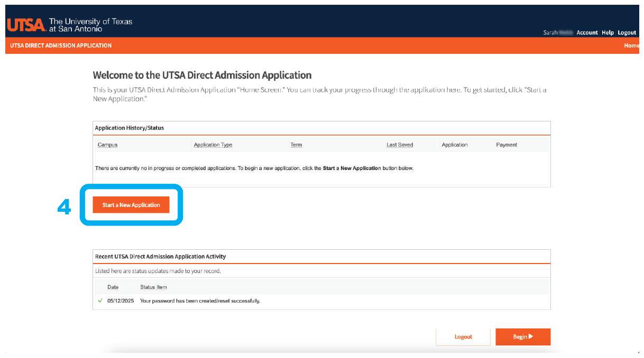
Task: Sort by the Last Saved column header
Action: tap(400, 145)
